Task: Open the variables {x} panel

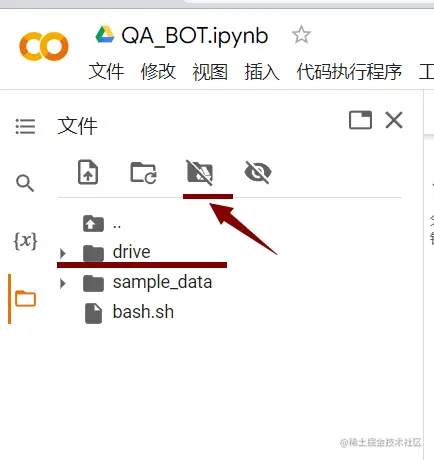Action: click(x=25, y=241)
